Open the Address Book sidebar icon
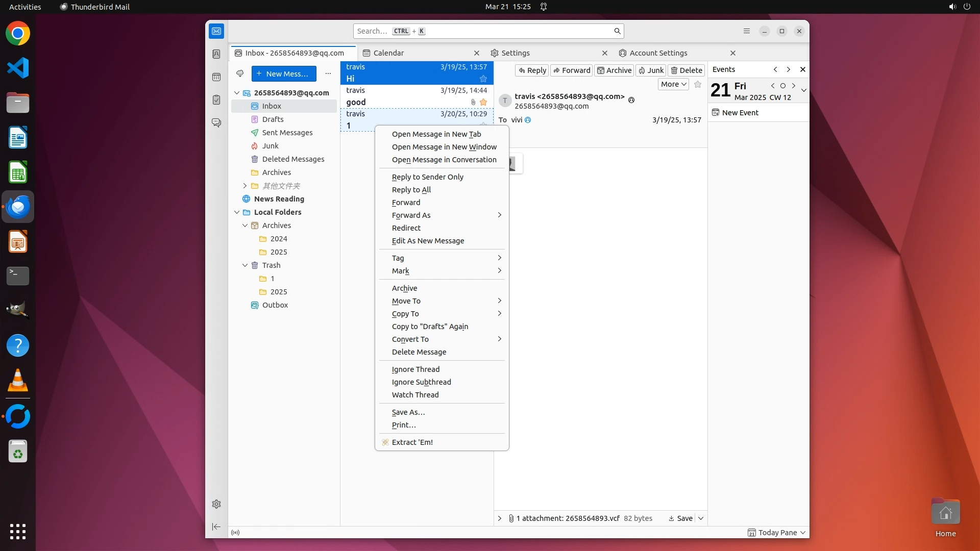This screenshot has width=980, height=551. 216,54
